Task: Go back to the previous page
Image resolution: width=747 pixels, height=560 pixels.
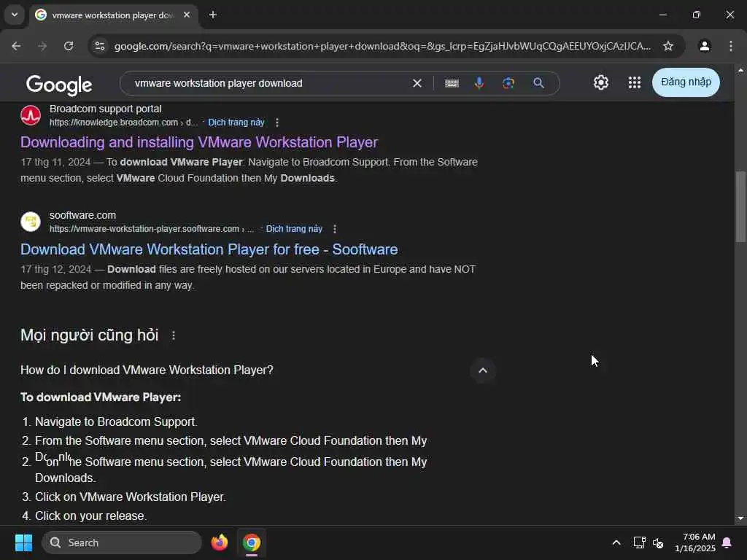Action: pyautogui.click(x=16, y=46)
